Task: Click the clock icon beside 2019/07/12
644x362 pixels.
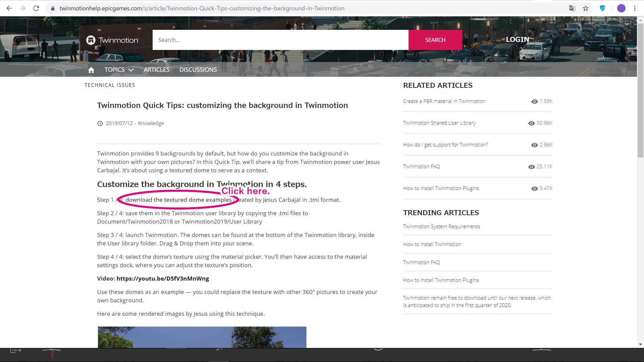Action: [100, 123]
